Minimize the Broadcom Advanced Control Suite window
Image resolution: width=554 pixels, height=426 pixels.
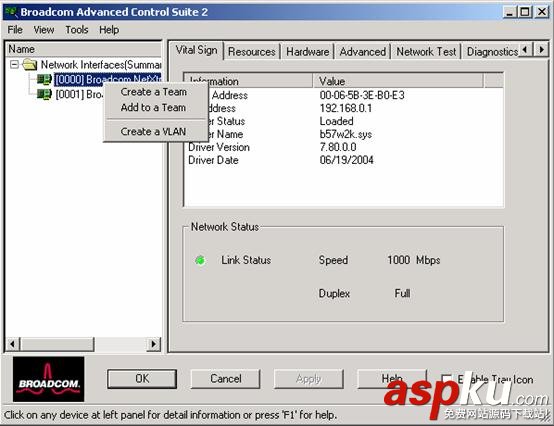[509, 12]
